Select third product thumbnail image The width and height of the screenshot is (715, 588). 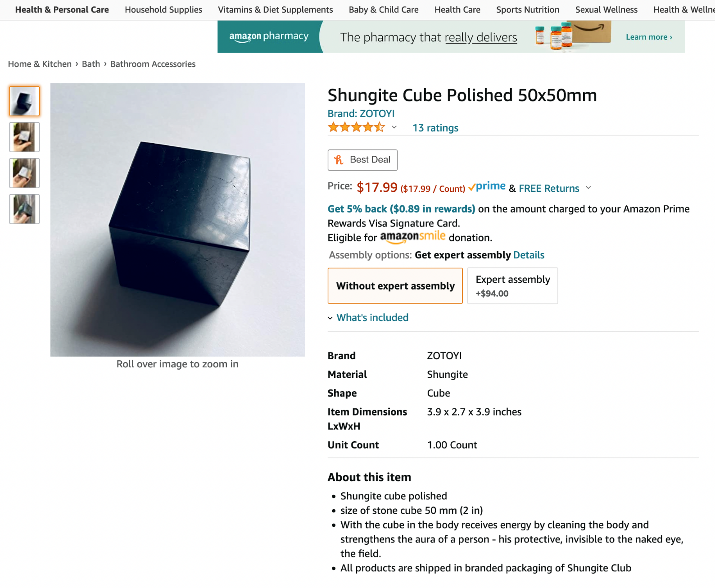pos(24,173)
